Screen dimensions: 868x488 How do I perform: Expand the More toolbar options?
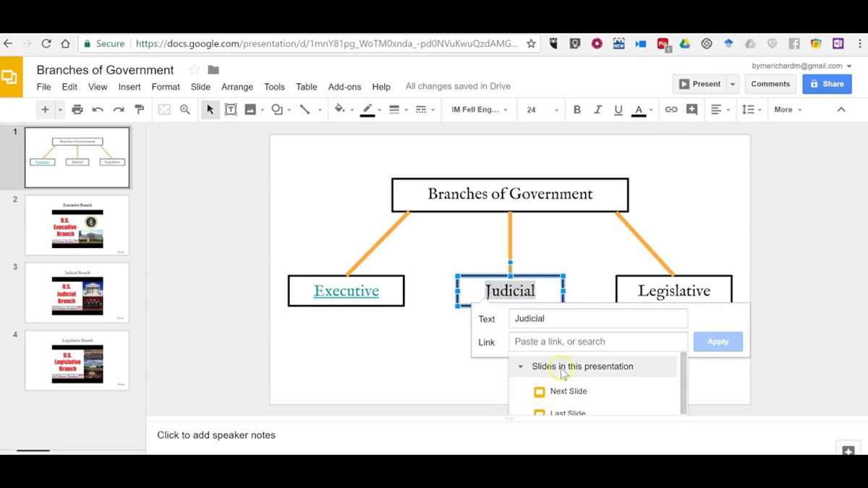(788, 110)
